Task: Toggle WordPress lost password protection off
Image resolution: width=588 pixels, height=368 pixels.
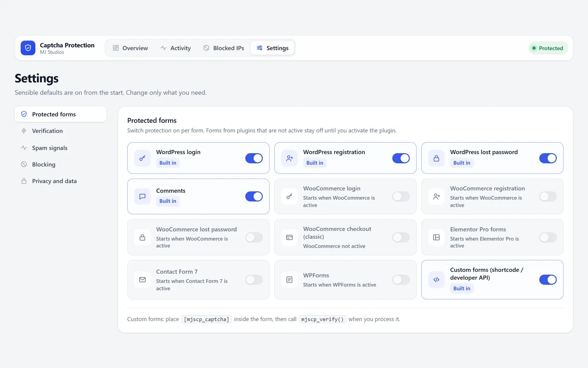Action: pyautogui.click(x=548, y=158)
